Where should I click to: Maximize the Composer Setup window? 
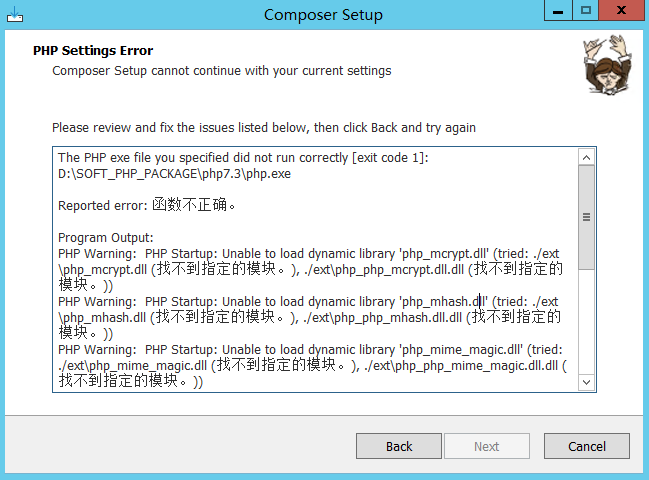(x=586, y=11)
